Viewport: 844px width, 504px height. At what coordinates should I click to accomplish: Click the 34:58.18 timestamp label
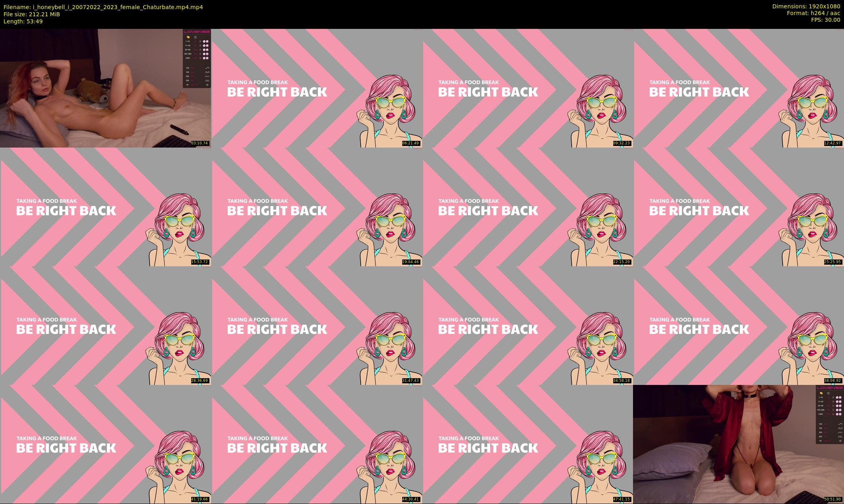pyautogui.click(x=622, y=381)
